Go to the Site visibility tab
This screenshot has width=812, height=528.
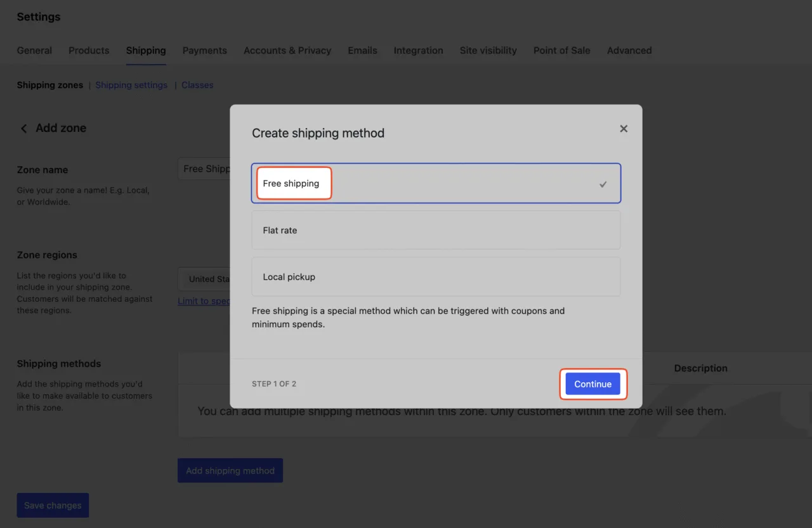click(488, 51)
